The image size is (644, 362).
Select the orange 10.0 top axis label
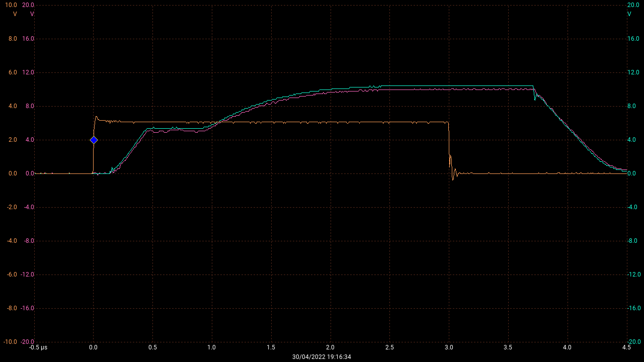tap(11, 5)
